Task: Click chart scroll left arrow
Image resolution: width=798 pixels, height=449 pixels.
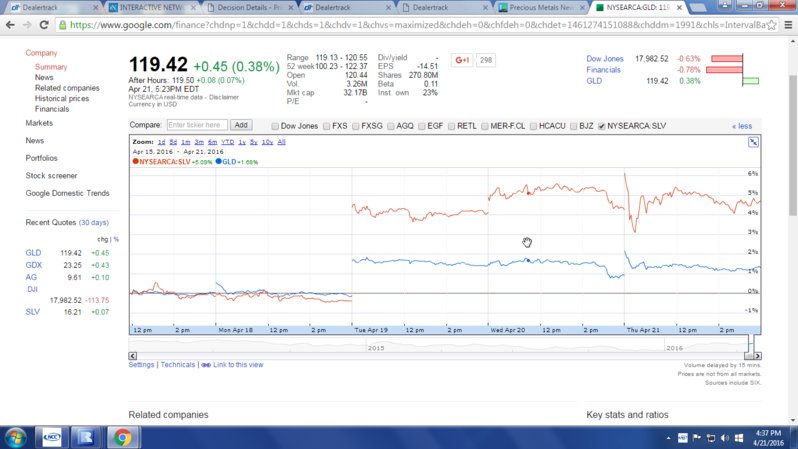Action: [133, 356]
